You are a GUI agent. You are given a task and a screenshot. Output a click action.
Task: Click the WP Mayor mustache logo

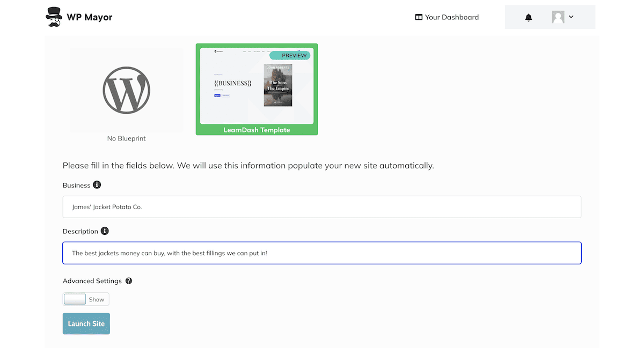(x=54, y=17)
